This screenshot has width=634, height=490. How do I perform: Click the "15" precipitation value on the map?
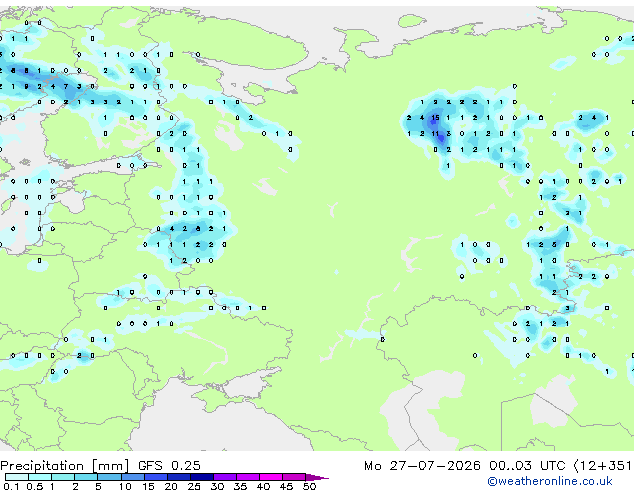435,118
